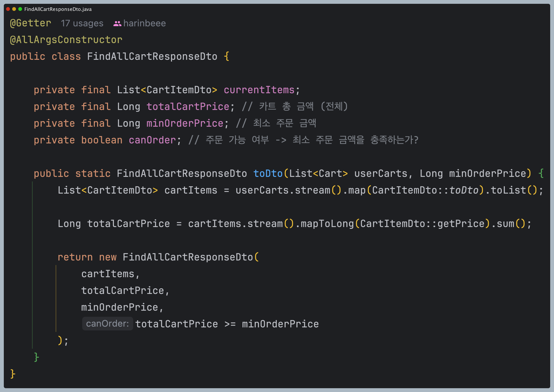Viewport: 554px width, 392px height.
Task: Click the totalCartPrice field declaration
Action: [188, 107]
